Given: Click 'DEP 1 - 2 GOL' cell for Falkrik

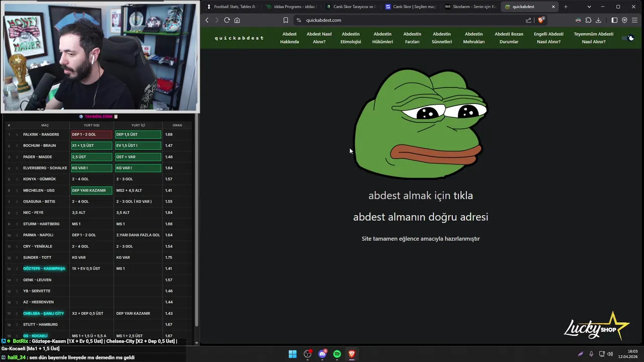Looking at the screenshot, I should pyautogui.click(x=92, y=134).
